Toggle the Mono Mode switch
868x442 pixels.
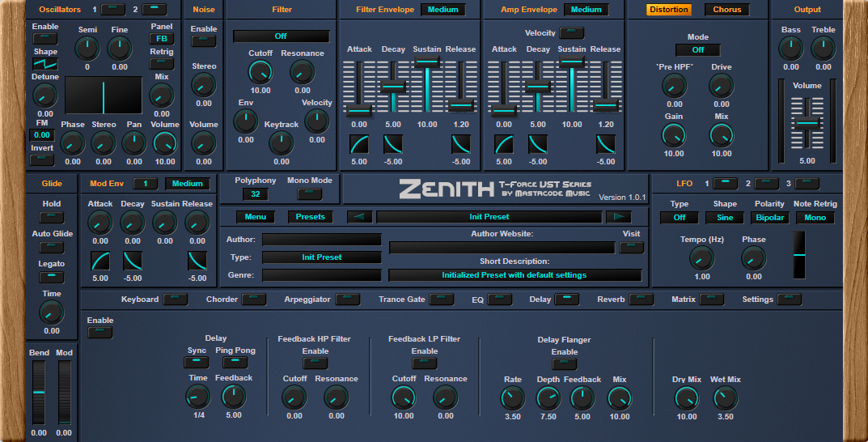pos(310,193)
